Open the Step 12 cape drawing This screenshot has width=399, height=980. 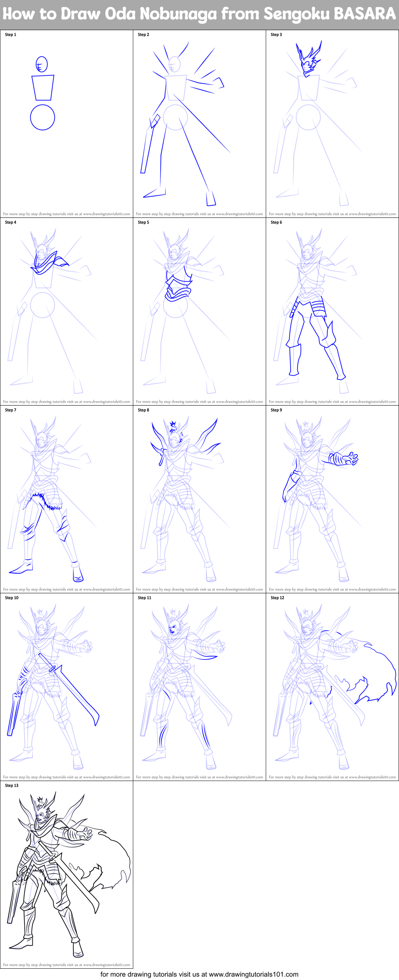332,687
